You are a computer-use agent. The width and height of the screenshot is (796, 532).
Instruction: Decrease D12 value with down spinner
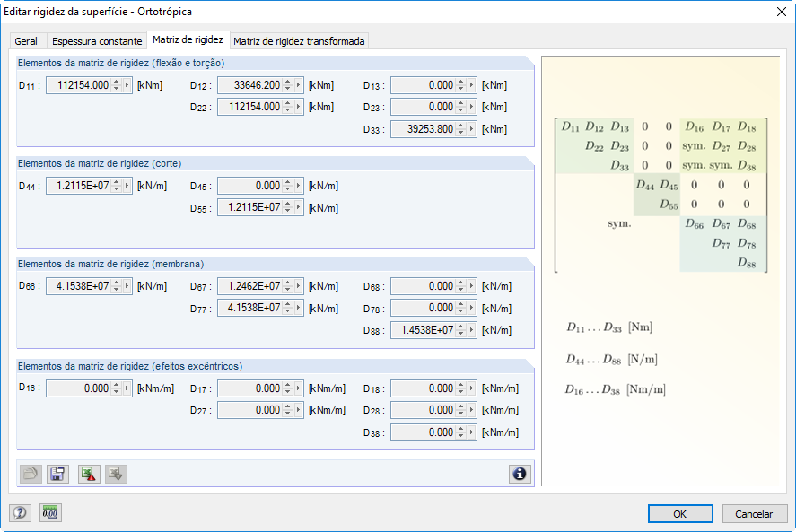click(x=288, y=89)
